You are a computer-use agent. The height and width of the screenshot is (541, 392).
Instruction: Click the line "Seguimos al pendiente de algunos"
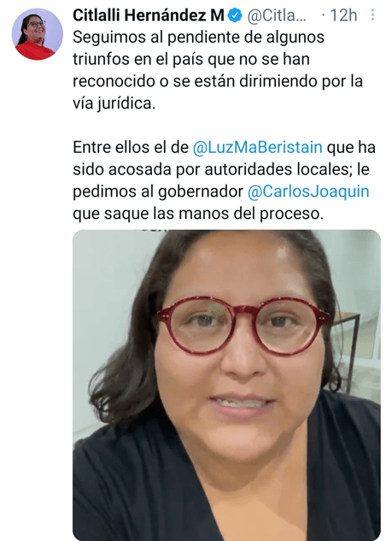point(199,37)
